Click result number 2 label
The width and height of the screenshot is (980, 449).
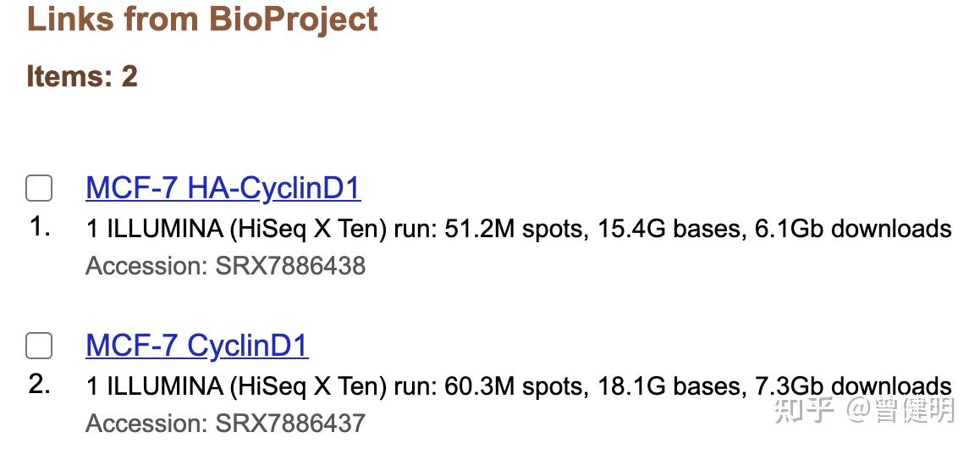click(x=40, y=385)
